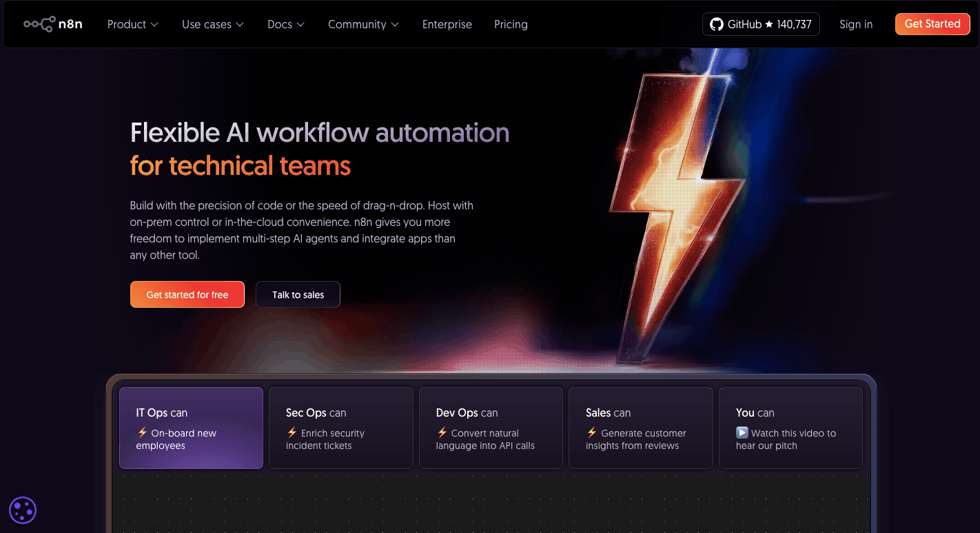The height and width of the screenshot is (533, 980).
Task: Click lightning bolt icon in Sec Ops card
Action: point(292,433)
